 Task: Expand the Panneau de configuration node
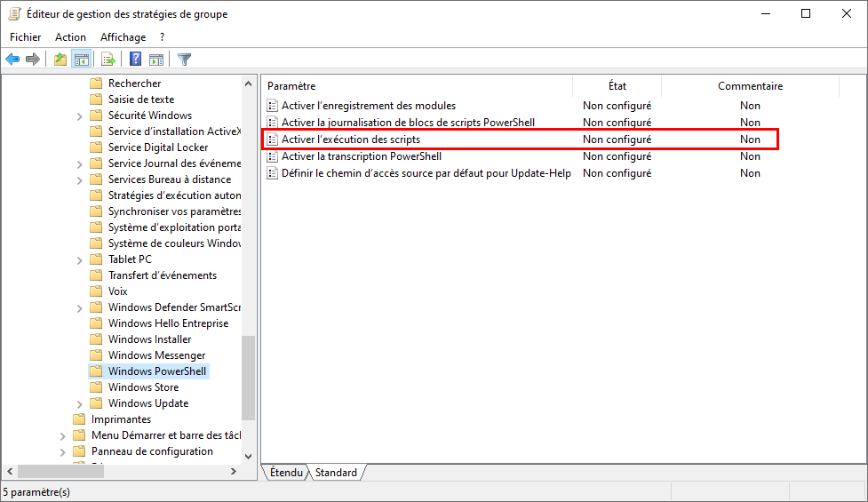(62, 452)
